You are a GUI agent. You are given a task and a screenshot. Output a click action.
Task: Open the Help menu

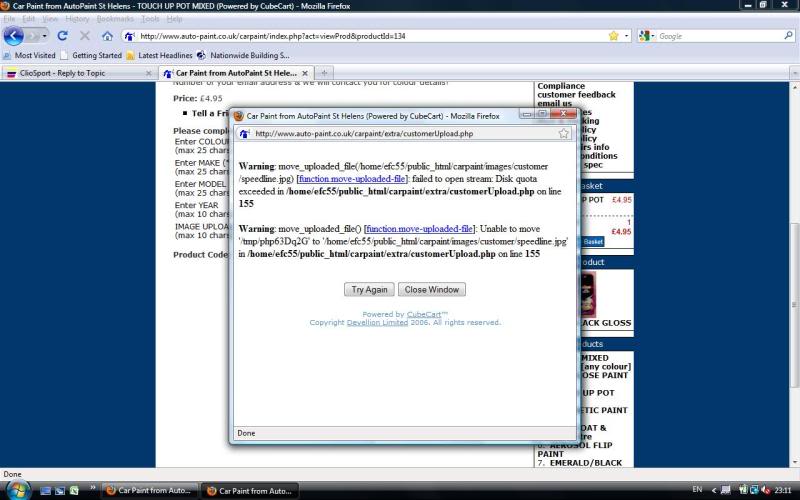(x=174, y=19)
